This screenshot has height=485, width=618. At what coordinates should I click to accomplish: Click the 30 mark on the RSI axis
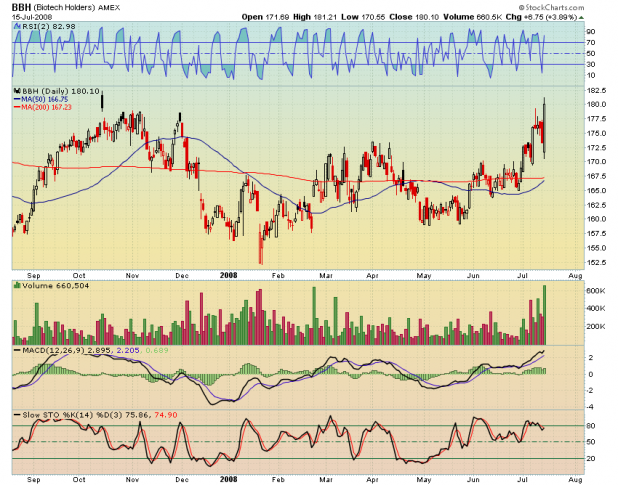coord(591,64)
